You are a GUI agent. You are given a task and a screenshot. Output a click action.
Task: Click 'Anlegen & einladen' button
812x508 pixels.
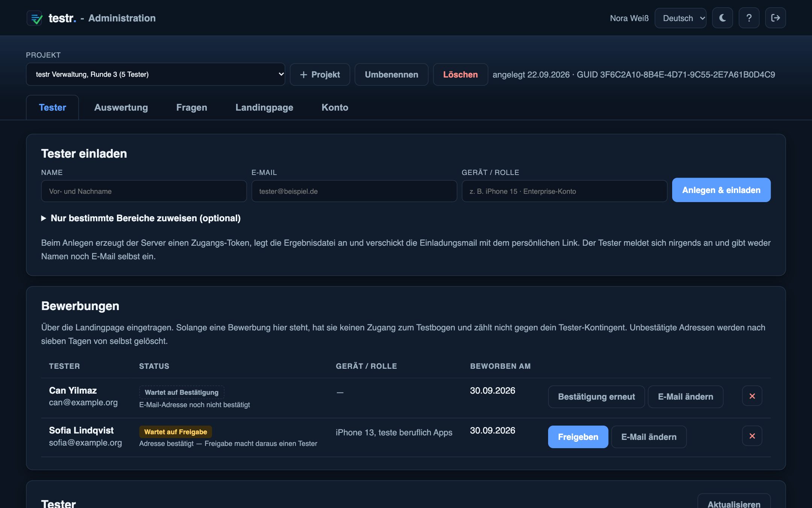[x=721, y=190]
